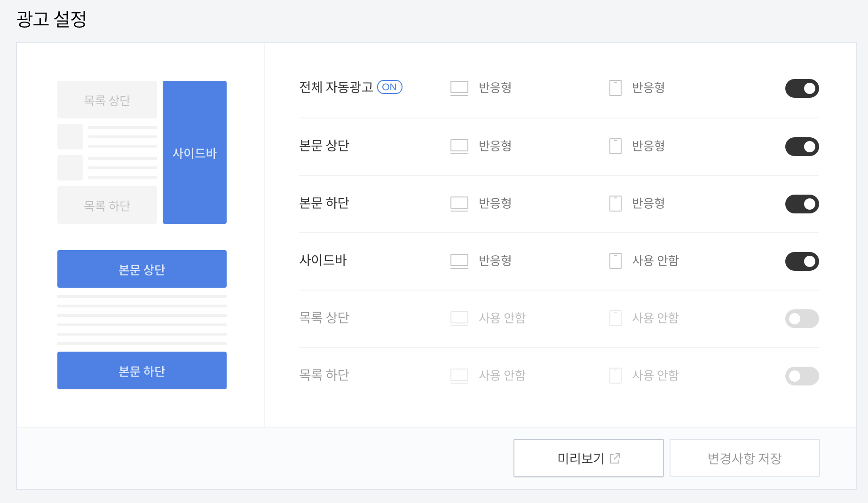Click the ON badge next to 전체 자동광고
Screen dimensions: 868x503
pos(390,87)
